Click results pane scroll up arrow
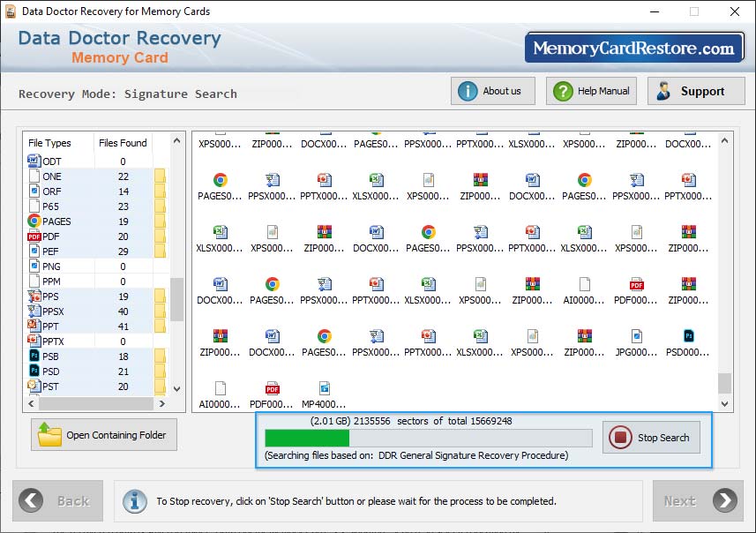The height and width of the screenshot is (533, 756). [724, 140]
